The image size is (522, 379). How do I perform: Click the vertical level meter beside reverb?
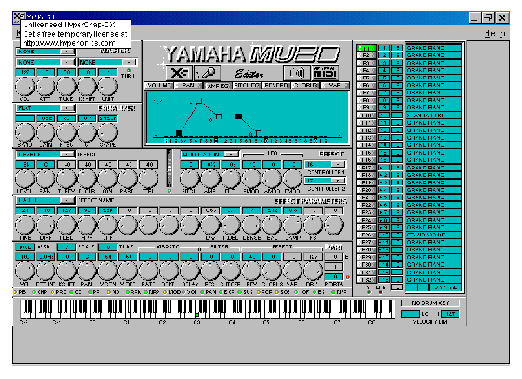pos(169,168)
